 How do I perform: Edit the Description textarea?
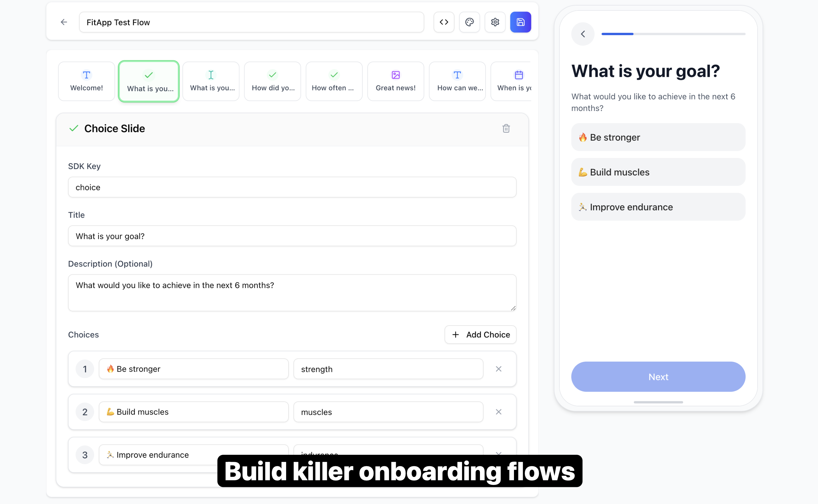tap(292, 293)
